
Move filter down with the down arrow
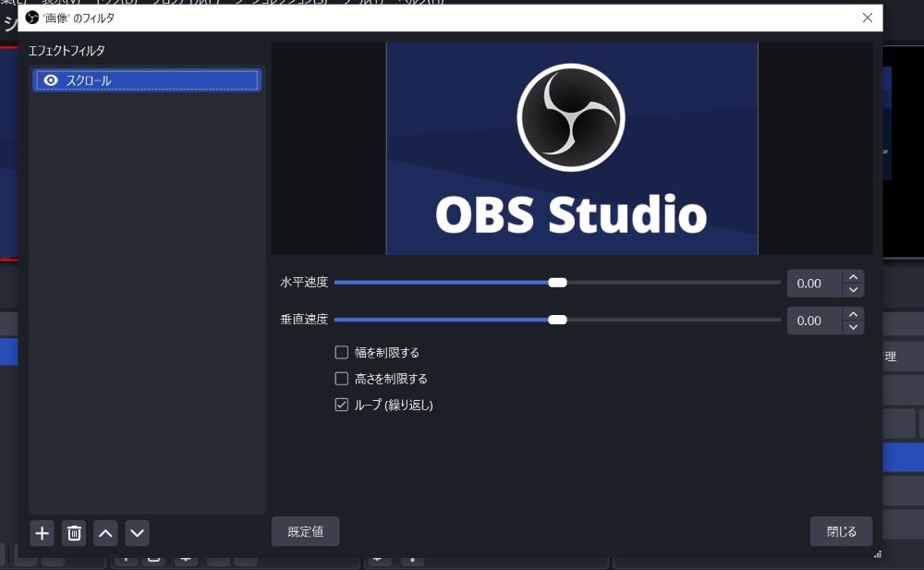[138, 533]
